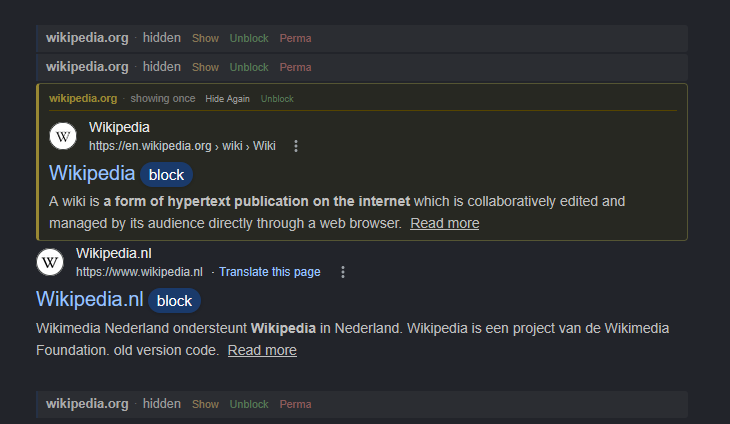730x424 pixels.
Task: Click wikipedia.org domain label in bottom hidden row
Action: click(87, 404)
